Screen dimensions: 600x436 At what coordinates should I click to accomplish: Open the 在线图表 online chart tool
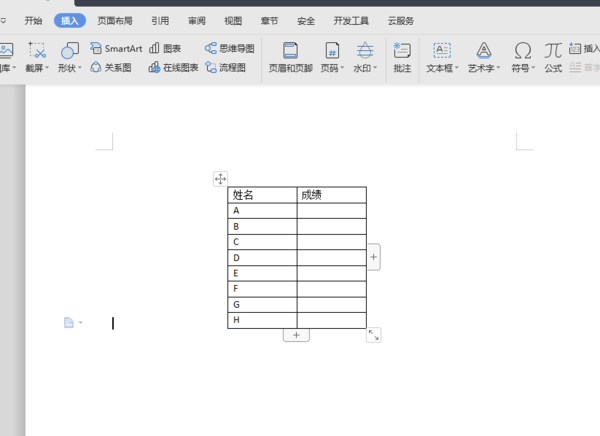173,68
